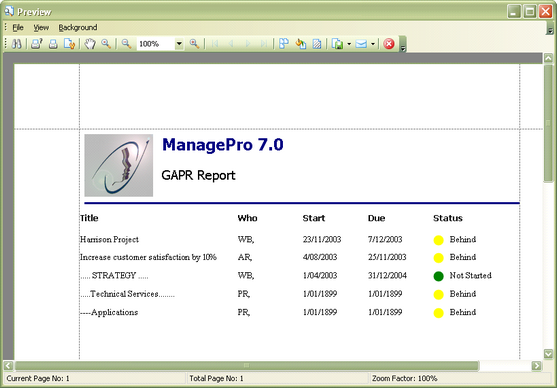Viewport: 557px width, 388px height.
Task: Maximize the Preview window
Action: click(x=530, y=11)
